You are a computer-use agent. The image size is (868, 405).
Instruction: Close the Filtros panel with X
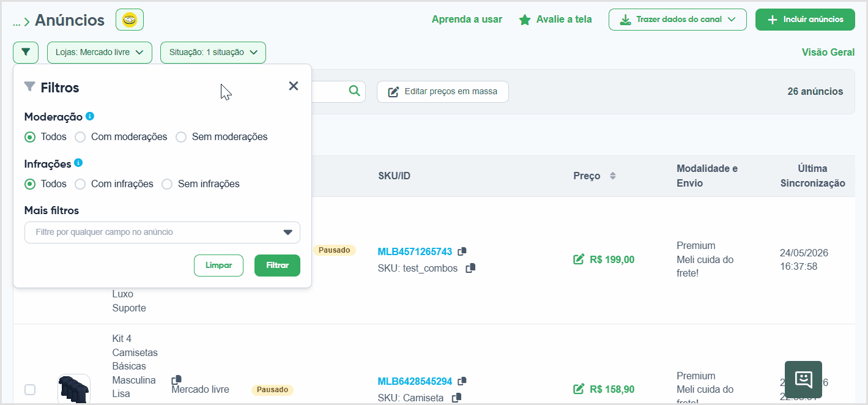[x=294, y=86]
